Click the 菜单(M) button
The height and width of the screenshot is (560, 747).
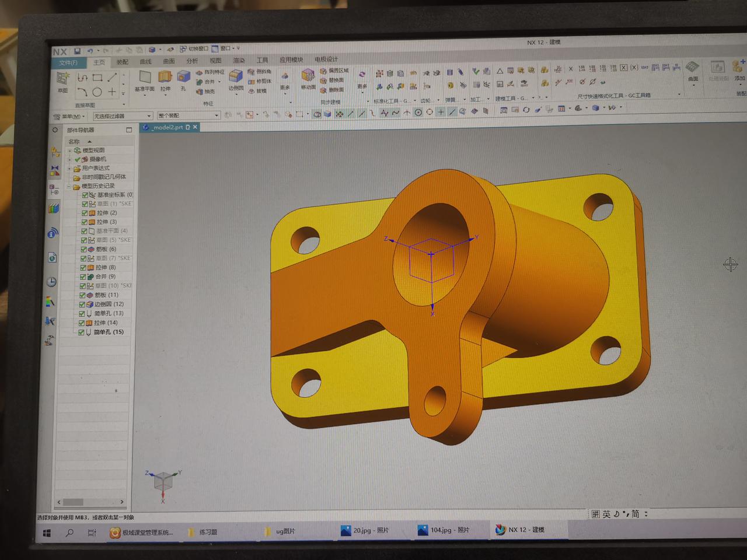point(69,116)
